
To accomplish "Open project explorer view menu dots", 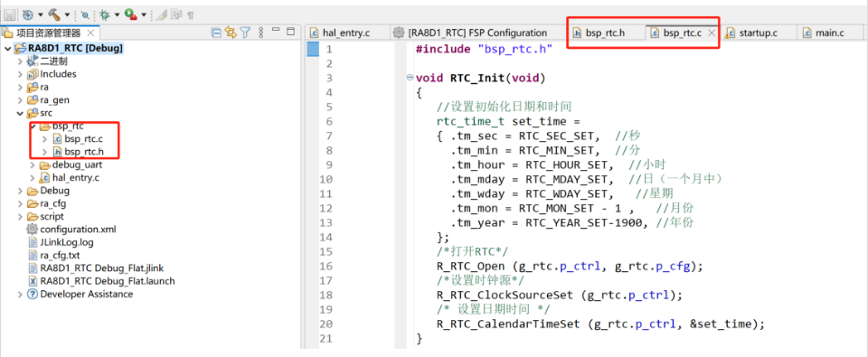I will pos(261,33).
